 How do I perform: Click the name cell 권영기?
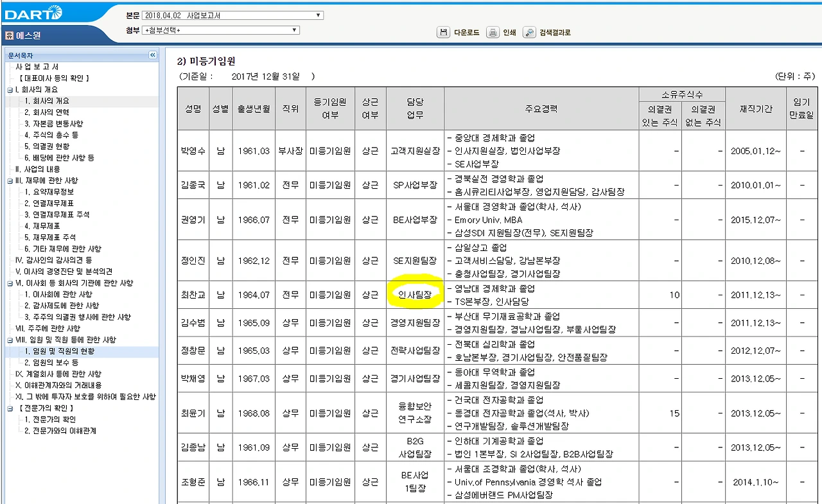point(193,220)
